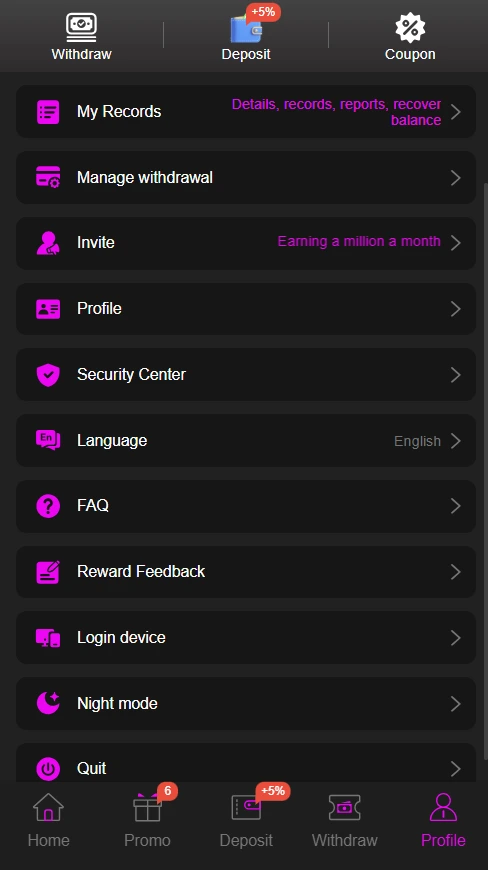Expand the Manage withdrawal chevron arrow
The width and height of the screenshot is (488, 870).
[456, 178]
